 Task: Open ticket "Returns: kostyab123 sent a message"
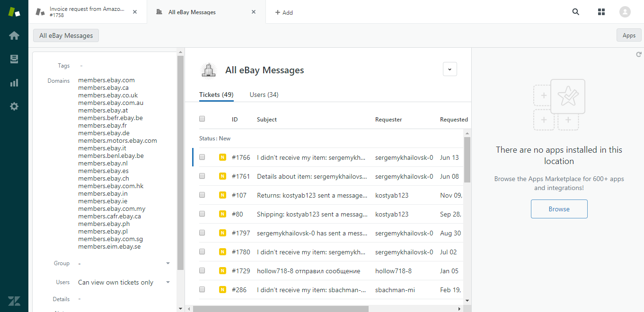[x=312, y=195]
